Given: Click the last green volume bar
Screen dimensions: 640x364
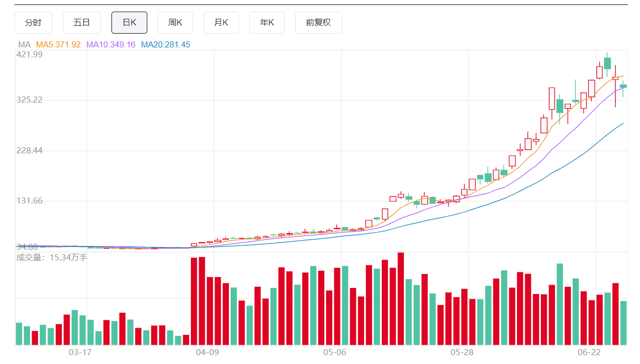Looking at the screenshot, I should 623,323.
